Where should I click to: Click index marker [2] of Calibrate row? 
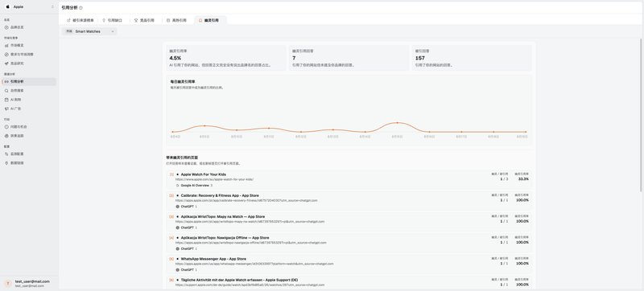click(x=171, y=195)
